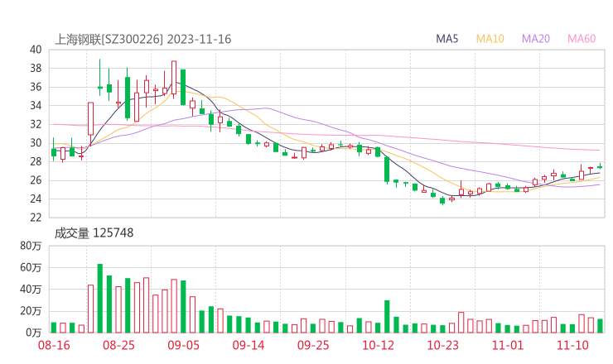The image size is (613, 364).
Task: Click the 60万 volume axis label
Action: tap(31, 267)
